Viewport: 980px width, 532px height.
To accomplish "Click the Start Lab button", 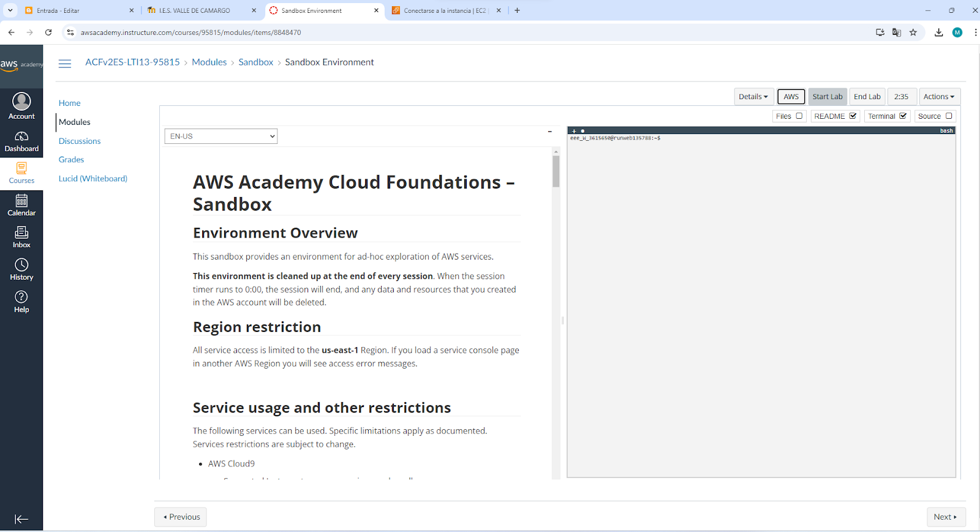I will (x=827, y=97).
